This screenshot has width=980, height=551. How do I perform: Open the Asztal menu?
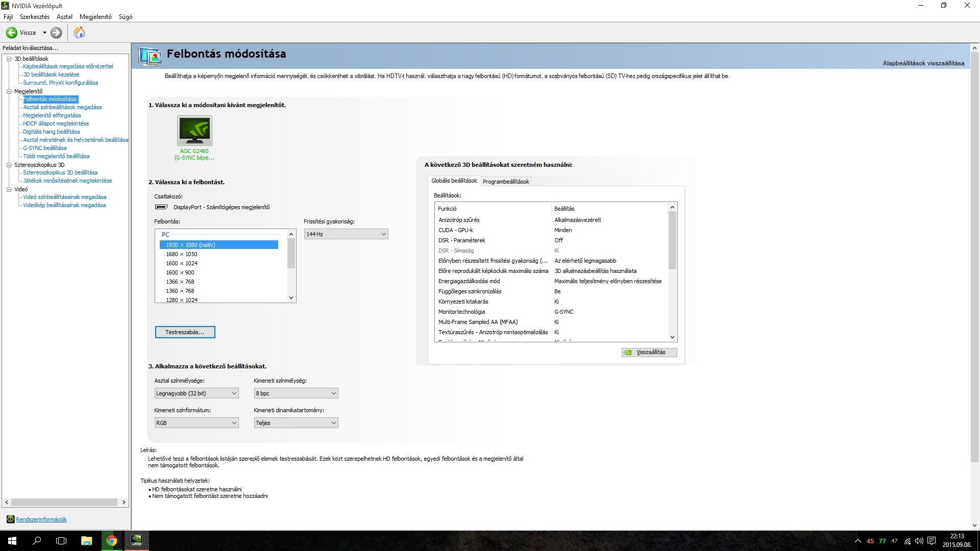click(x=64, y=17)
